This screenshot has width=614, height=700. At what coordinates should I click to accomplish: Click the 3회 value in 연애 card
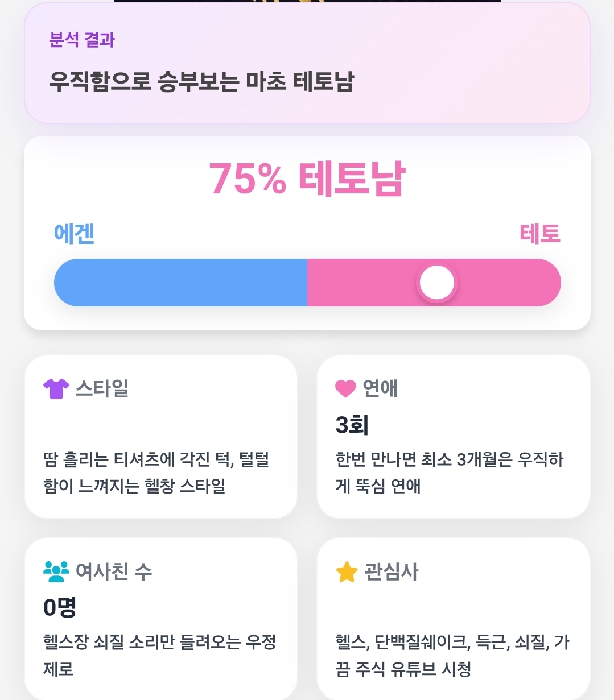coord(352,425)
